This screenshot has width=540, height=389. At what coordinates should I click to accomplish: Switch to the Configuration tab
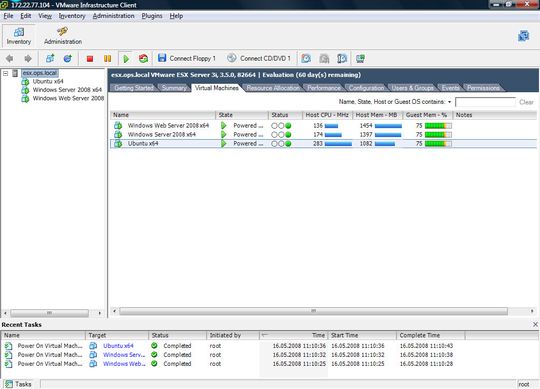coord(366,88)
